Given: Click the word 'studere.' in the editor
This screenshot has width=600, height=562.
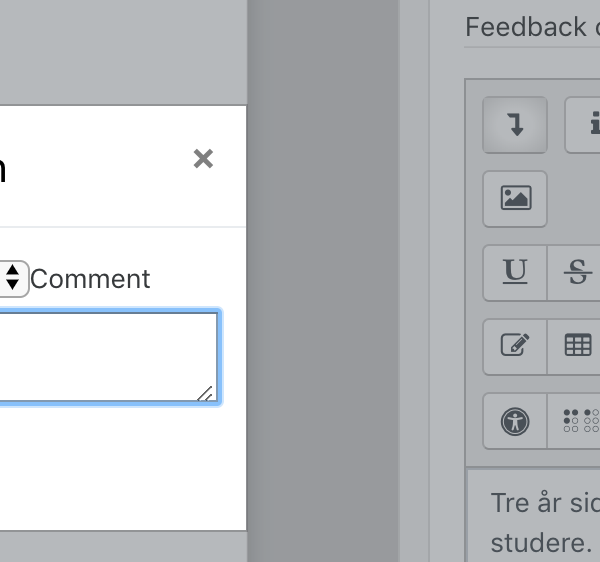Looking at the screenshot, I should pos(541,542).
